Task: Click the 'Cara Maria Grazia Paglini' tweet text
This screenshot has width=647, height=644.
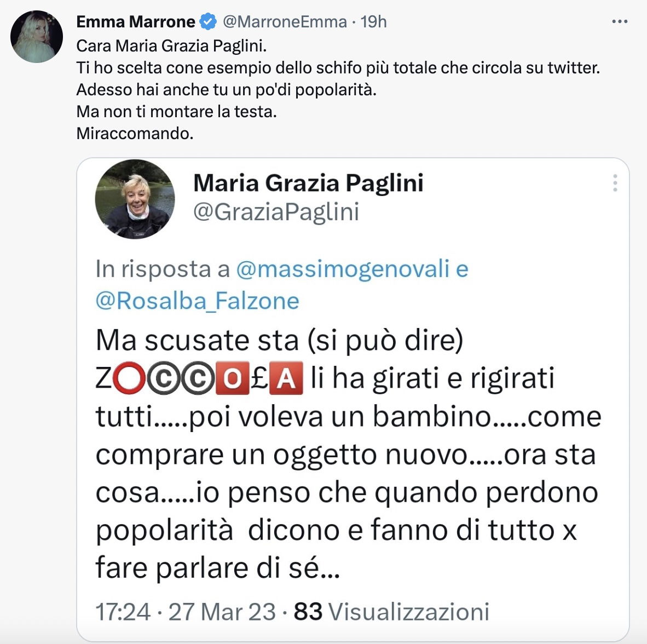Action: coord(172,46)
